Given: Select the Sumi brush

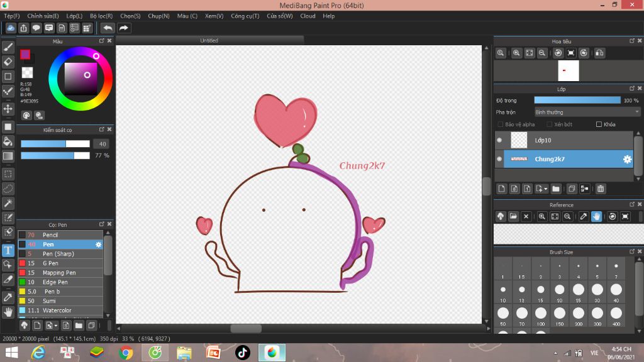Looking at the screenshot, I should pos(60,301).
